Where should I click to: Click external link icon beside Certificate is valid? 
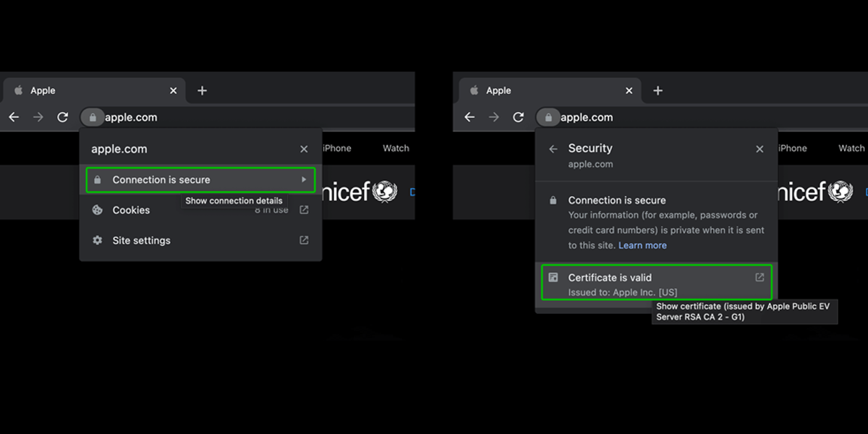[x=759, y=277]
